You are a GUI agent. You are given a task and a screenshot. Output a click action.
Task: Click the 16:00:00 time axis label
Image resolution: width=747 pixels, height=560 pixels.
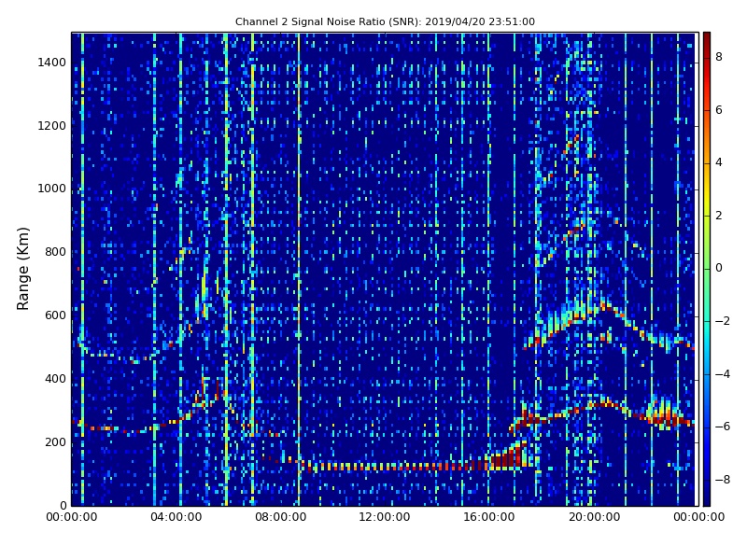point(489,517)
